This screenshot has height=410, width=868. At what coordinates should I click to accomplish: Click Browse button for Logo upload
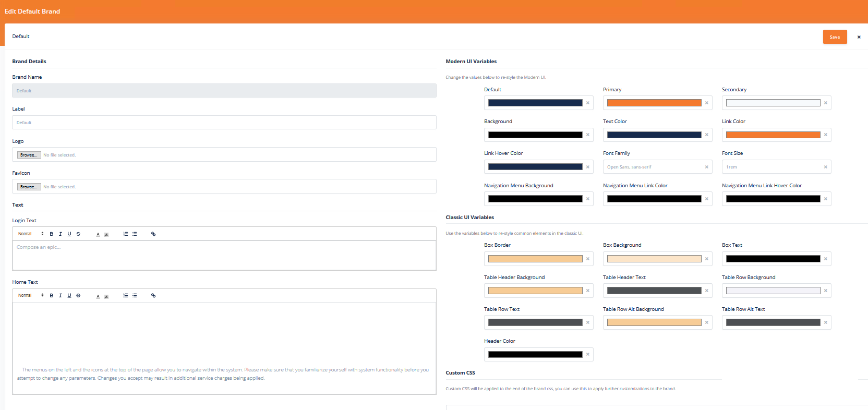pyautogui.click(x=29, y=155)
